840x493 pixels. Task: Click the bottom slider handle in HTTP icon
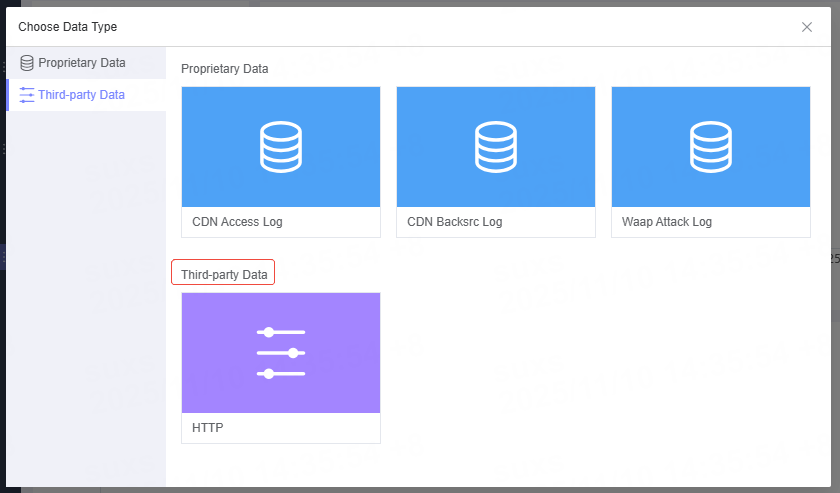point(268,373)
